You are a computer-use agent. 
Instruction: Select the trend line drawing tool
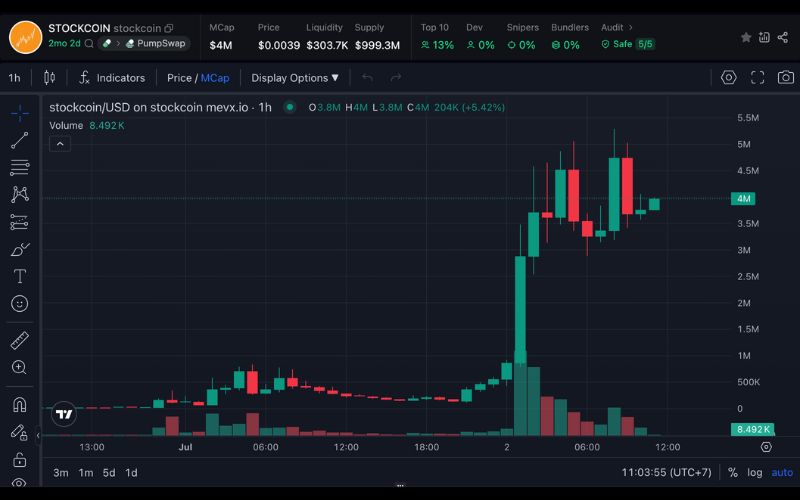(x=19, y=140)
